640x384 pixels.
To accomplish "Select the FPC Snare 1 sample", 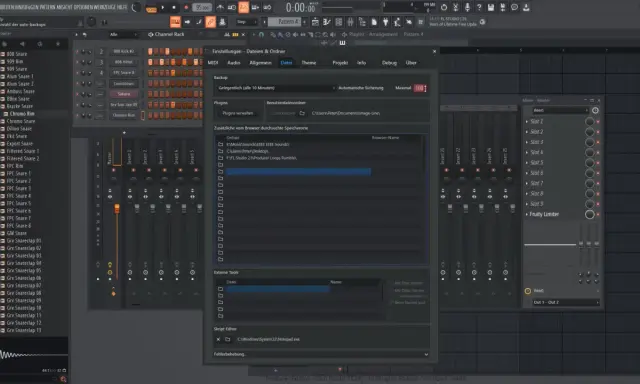I will (19, 173).
